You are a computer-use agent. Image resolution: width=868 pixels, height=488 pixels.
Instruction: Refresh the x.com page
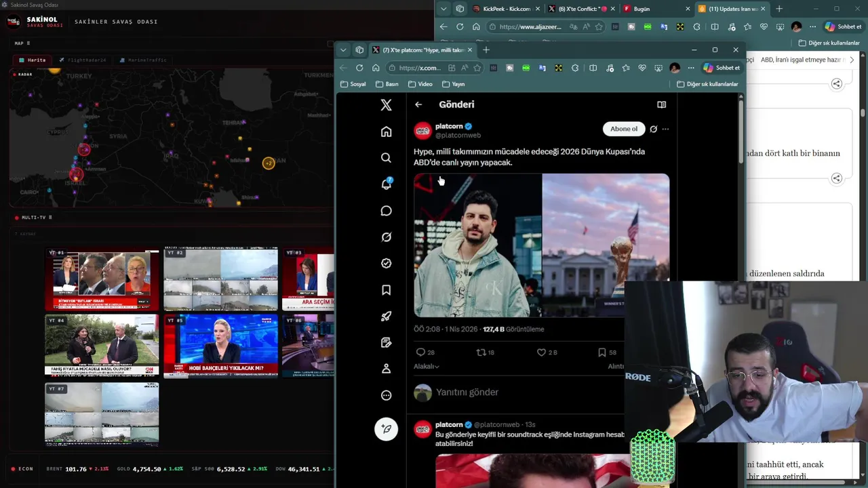359,68
